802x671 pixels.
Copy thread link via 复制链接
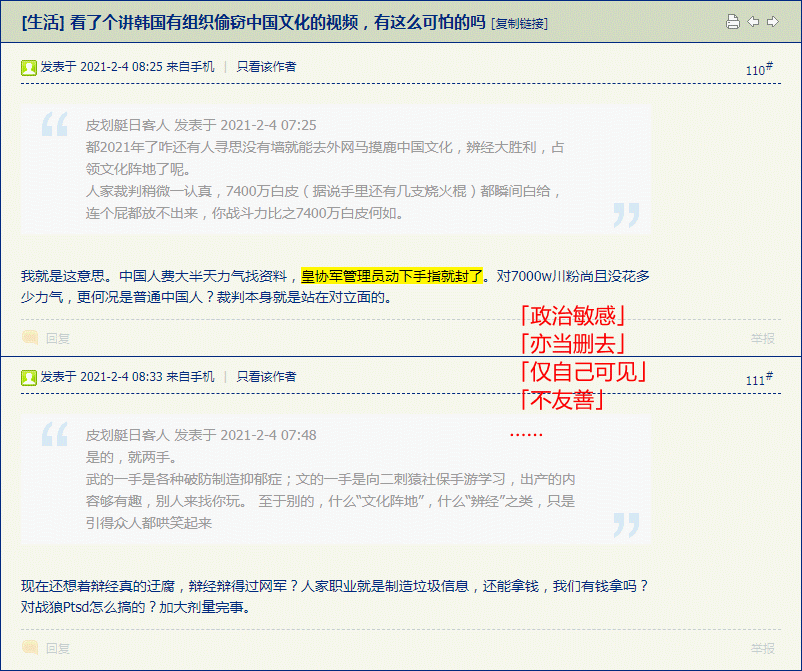[x=519, y=24]
